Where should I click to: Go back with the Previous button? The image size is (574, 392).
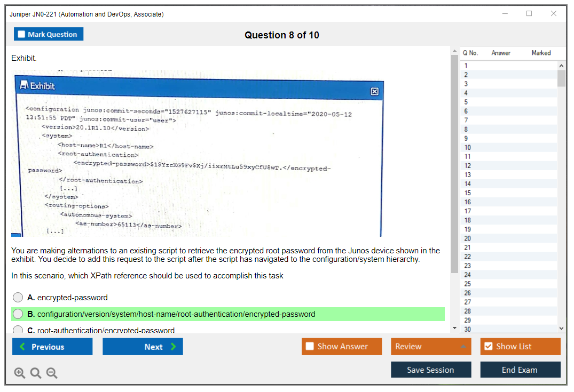(x=52, y=347)
